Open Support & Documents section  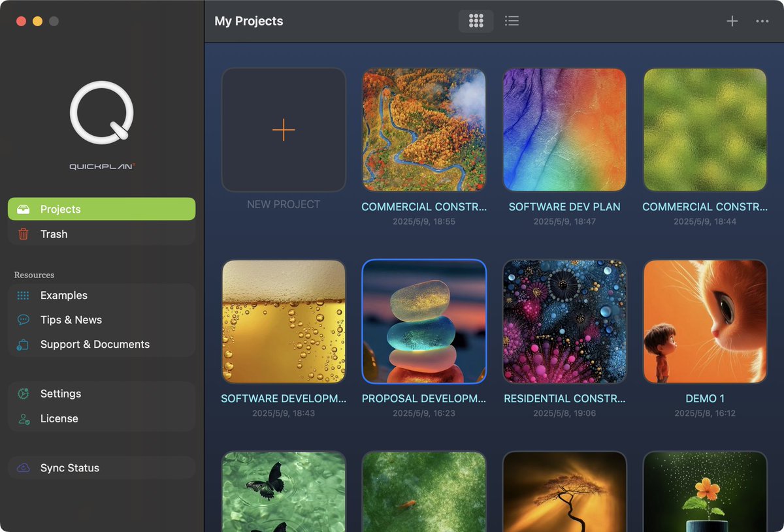[102, 344]
